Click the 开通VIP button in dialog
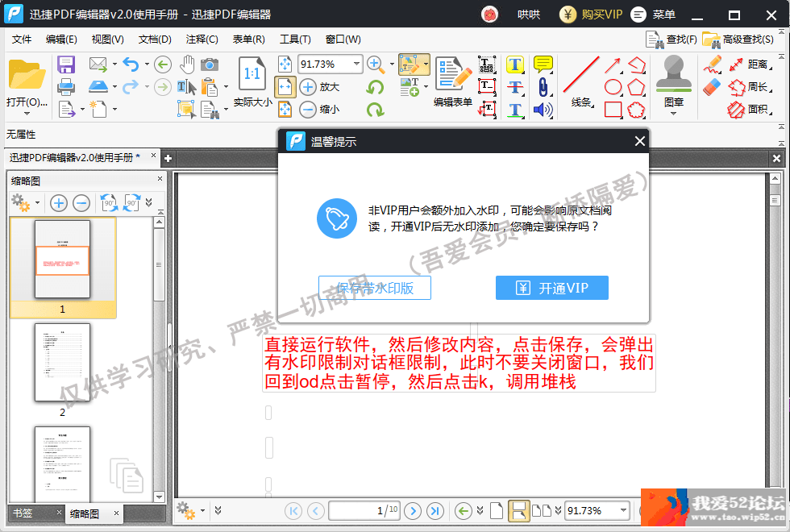 551,289
